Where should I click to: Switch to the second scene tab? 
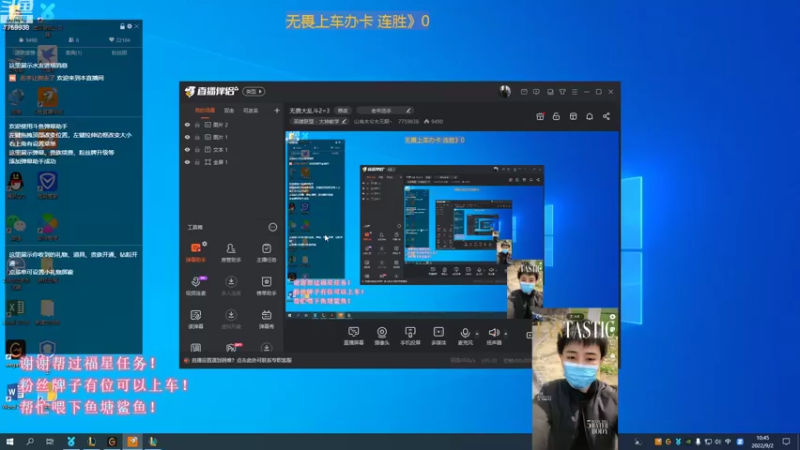point(229,110)
